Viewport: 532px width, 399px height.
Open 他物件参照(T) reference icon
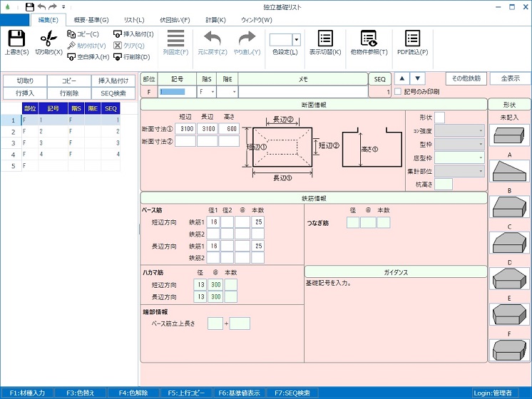(369, 38)
